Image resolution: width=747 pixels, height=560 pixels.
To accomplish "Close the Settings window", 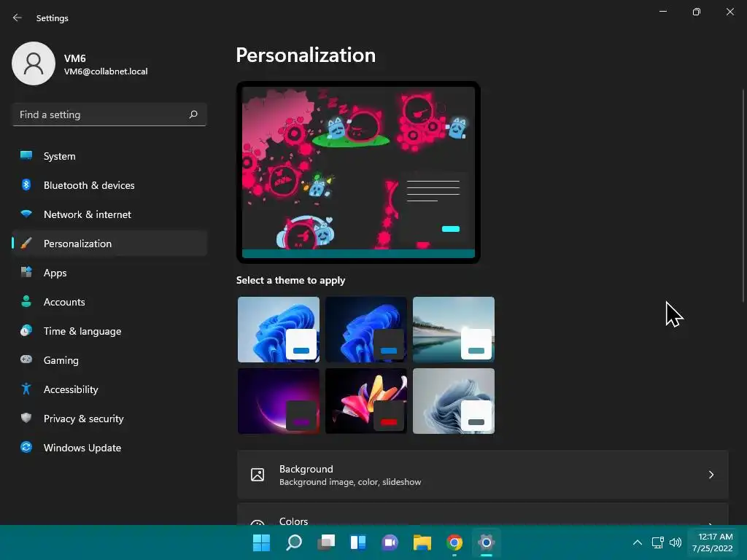I will [729, 12].
